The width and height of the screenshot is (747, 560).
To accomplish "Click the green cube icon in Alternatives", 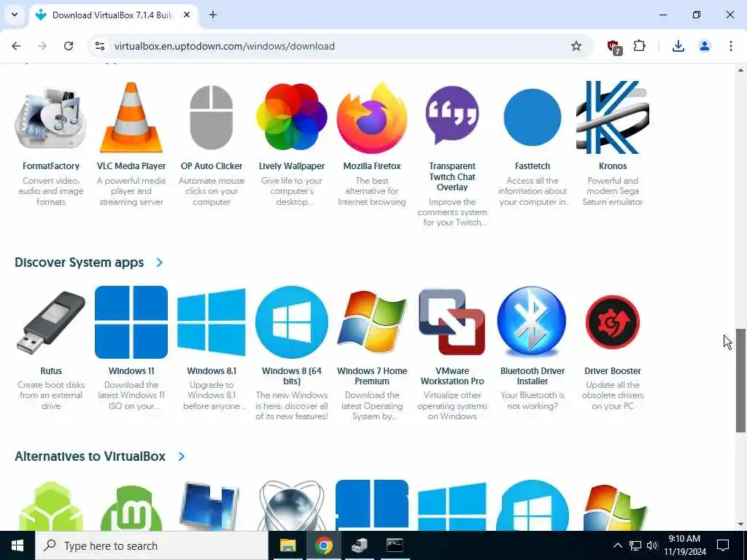I will (50, 506).
